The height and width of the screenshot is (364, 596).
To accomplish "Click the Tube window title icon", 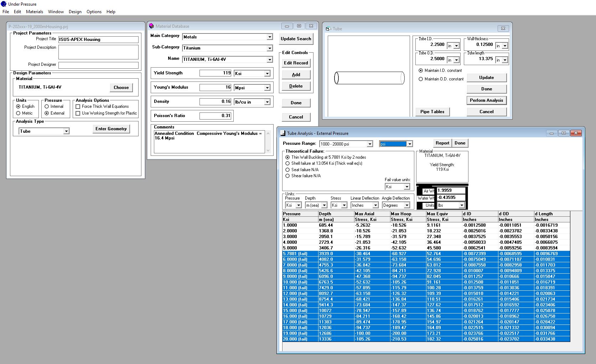I will 328,29.
